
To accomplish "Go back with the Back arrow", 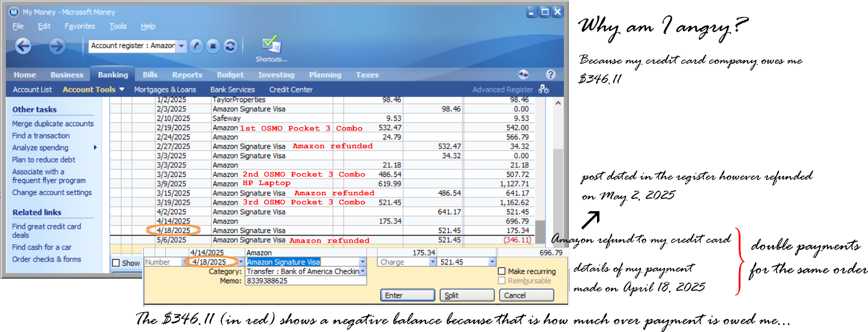I will 23,46.
